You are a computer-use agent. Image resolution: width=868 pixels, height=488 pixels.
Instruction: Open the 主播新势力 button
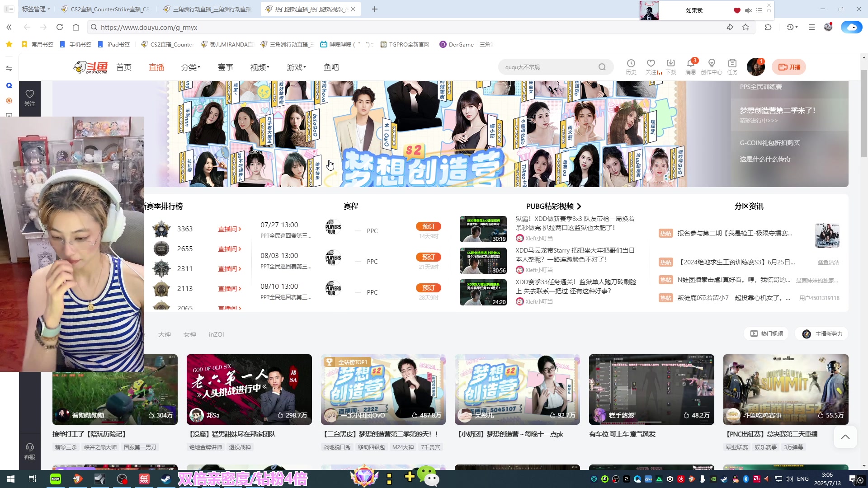[x=822, y=333]
